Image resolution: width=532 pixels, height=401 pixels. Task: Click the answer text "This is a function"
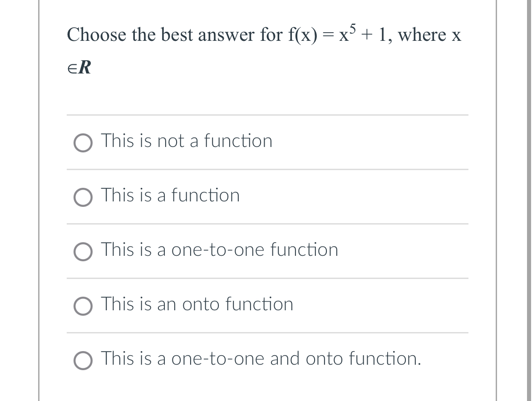[170, 196]
